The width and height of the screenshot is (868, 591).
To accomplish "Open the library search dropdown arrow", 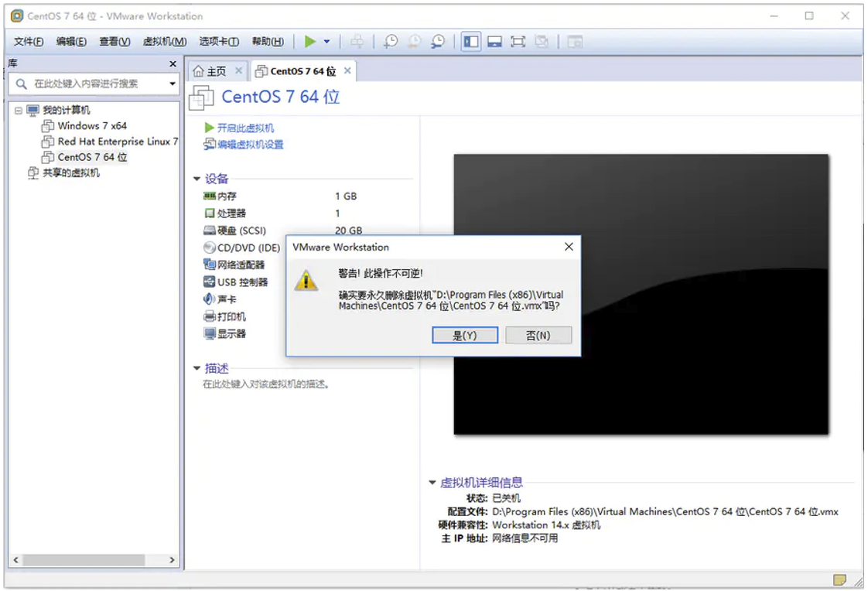I will [173, 84].
